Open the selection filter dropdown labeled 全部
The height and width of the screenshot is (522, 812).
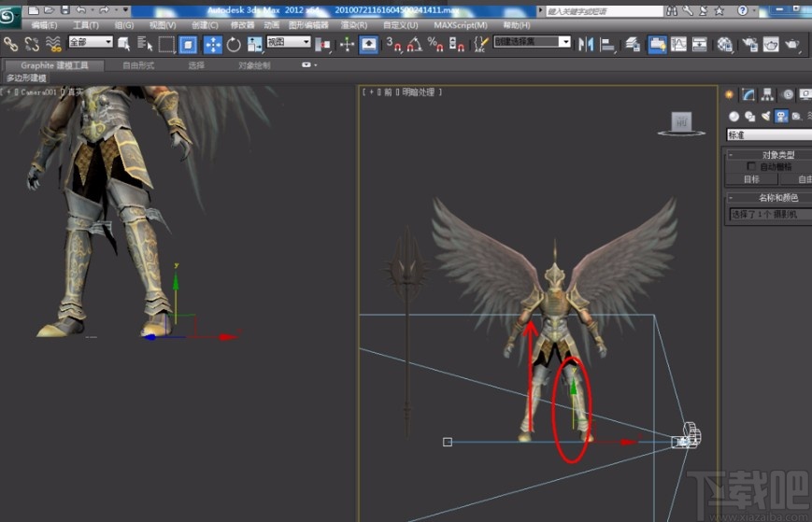pyautogui.click(x=91, y=42)
